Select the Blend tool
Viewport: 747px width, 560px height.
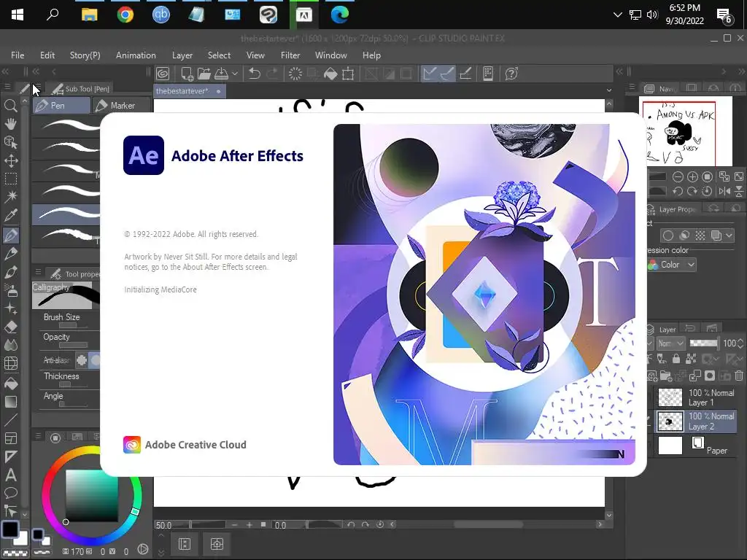10,345
